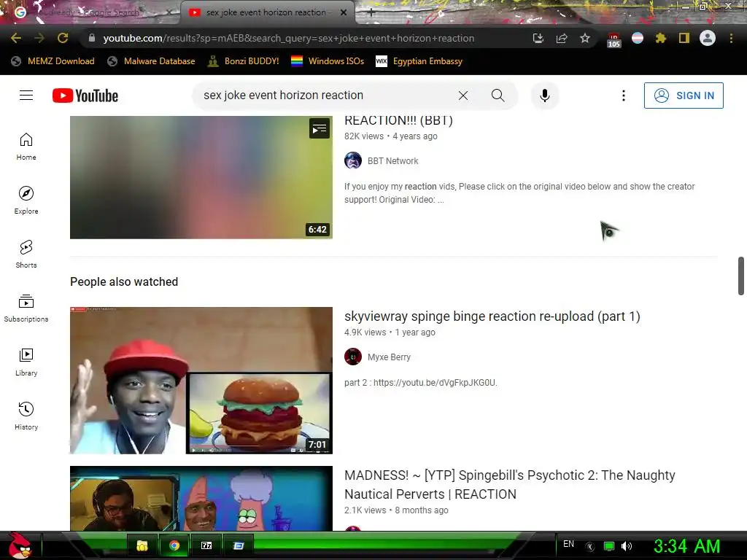The image size is (747, 560).
Task: Open YouTube settings three-dot menu
Action: tap(623, 96)
